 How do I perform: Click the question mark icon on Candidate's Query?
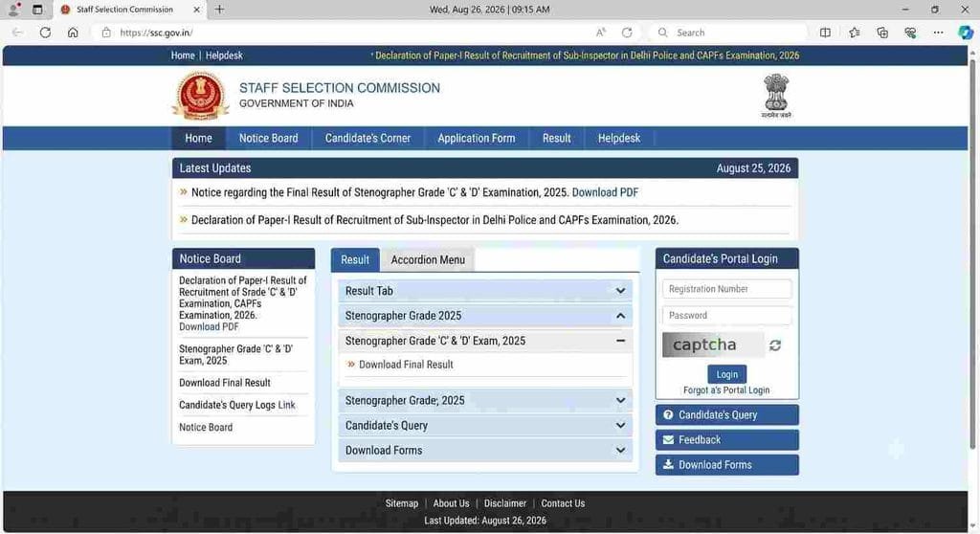click(668, 414)
